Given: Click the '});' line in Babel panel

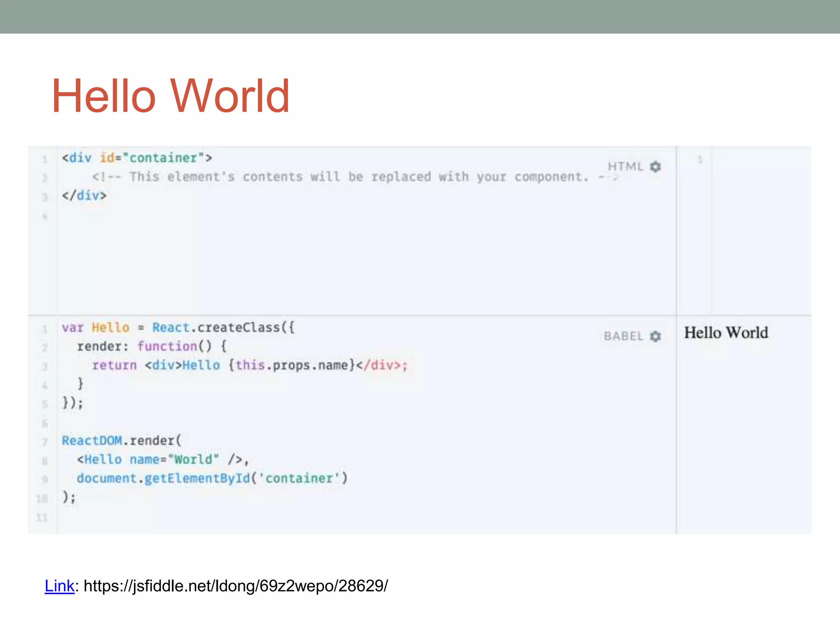Looking at the screenshot, I should point(73,403).
